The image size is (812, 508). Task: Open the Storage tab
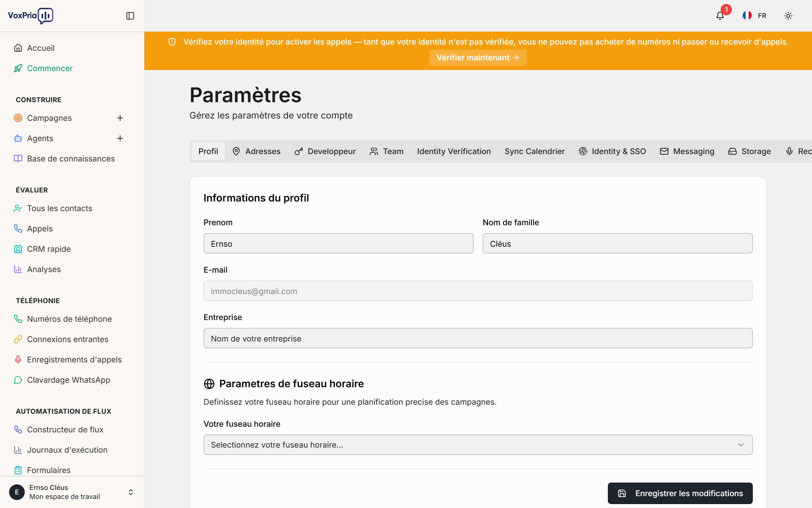coord(750,151)
